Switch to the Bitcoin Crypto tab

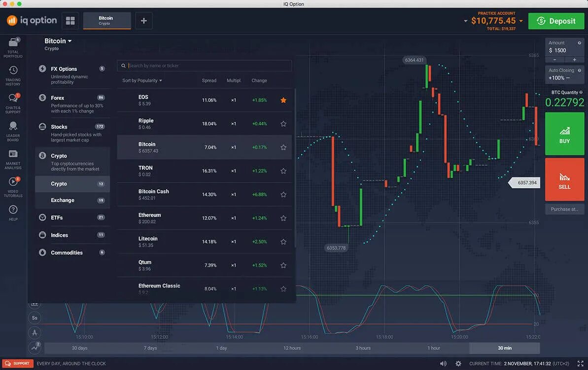107,21
